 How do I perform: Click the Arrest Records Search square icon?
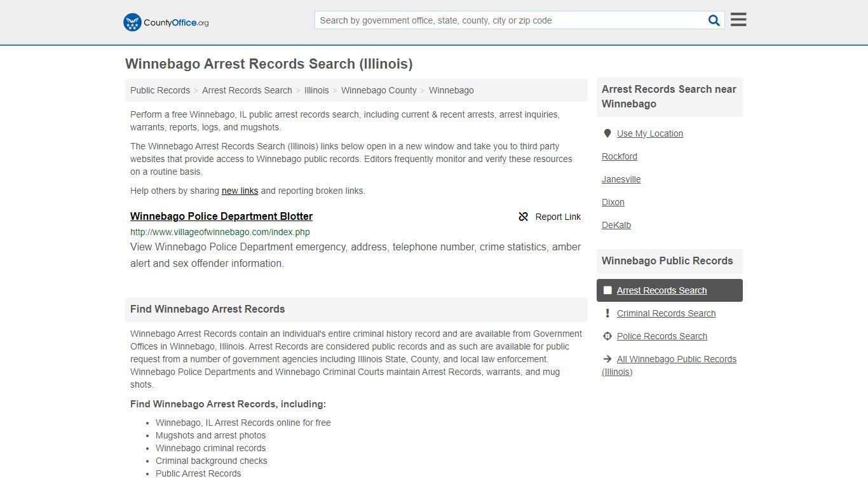coord(607,290)
